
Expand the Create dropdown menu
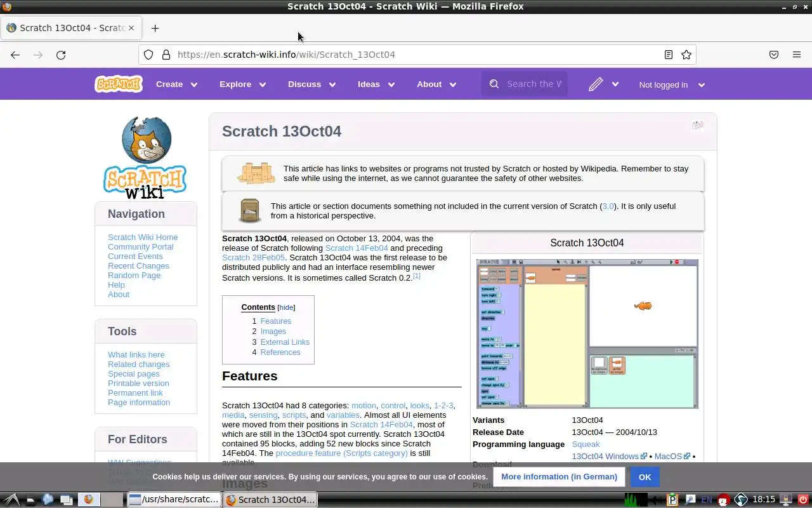click(176, 84)
